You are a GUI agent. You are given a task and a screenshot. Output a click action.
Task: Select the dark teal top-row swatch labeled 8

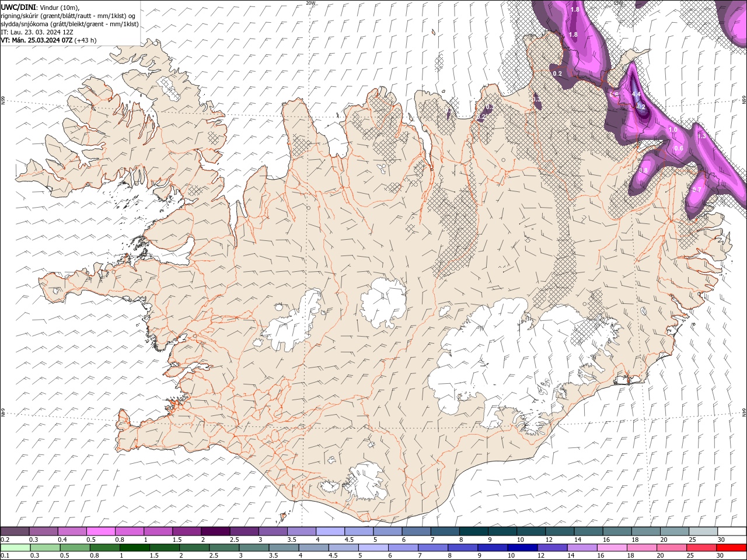pos(473,531)
